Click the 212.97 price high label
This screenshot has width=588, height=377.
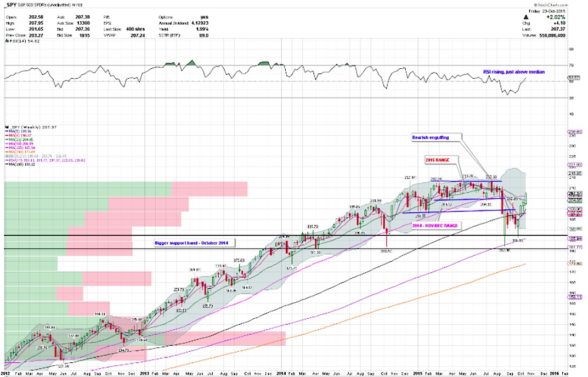410,178
